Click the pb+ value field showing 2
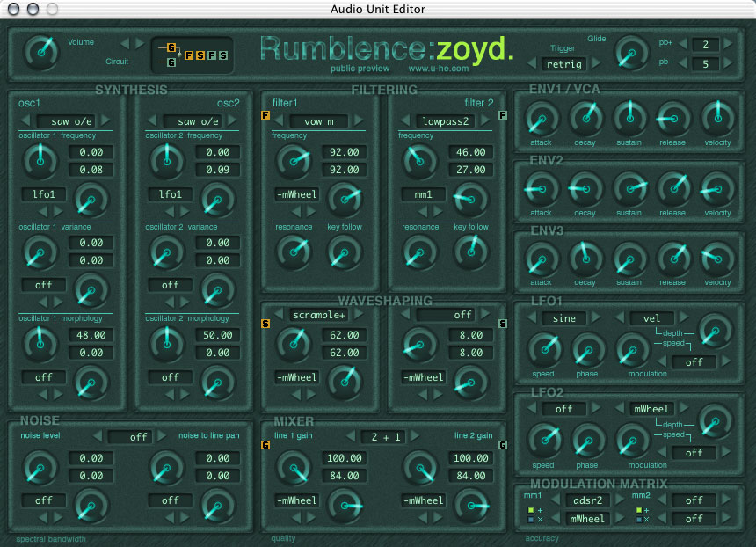The image size is (756, 547). pos(705,45)
